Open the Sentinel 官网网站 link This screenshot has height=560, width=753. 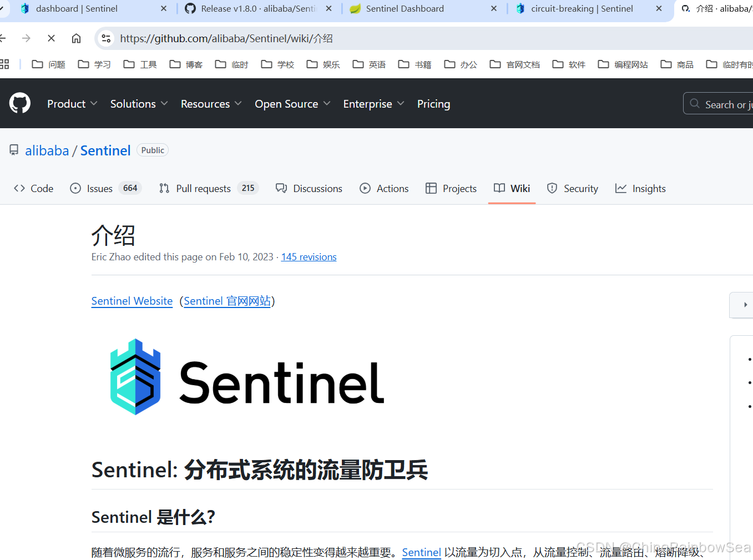coord(228,301)
